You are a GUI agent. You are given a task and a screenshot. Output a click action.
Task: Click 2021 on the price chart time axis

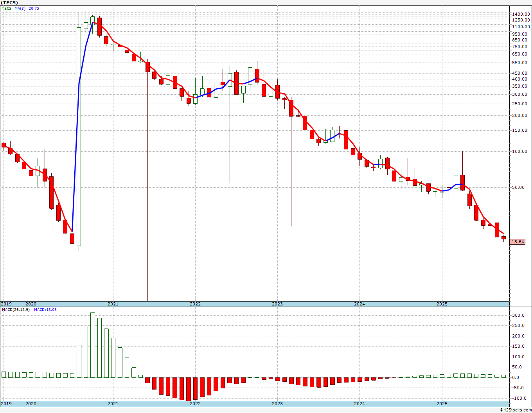(113, 304)
